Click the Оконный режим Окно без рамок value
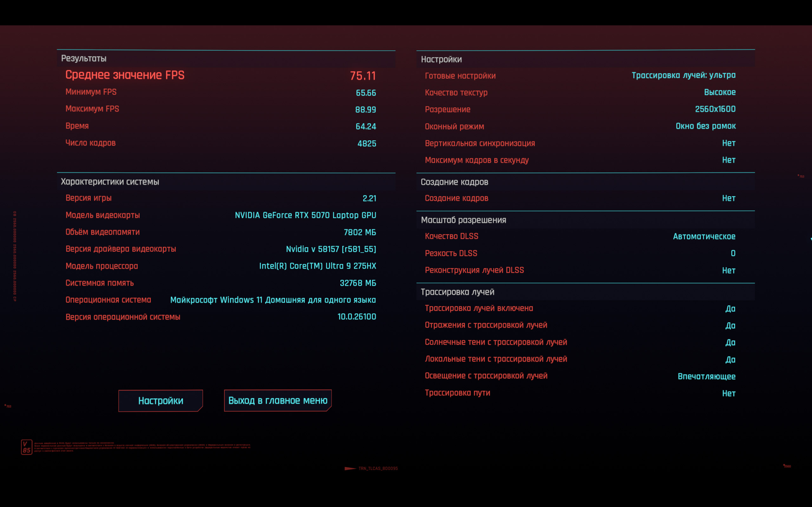The width and height of the screenshot is (812, 507). 705,126
